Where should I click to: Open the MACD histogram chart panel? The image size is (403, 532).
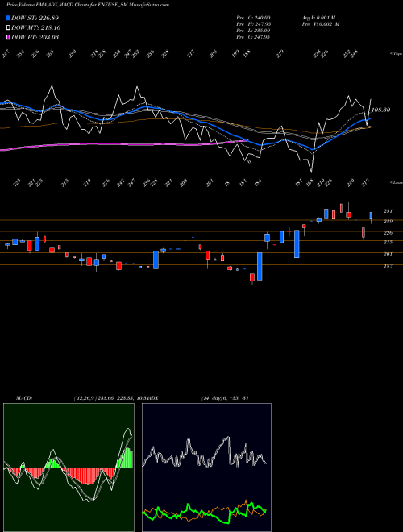click(69, 468)
